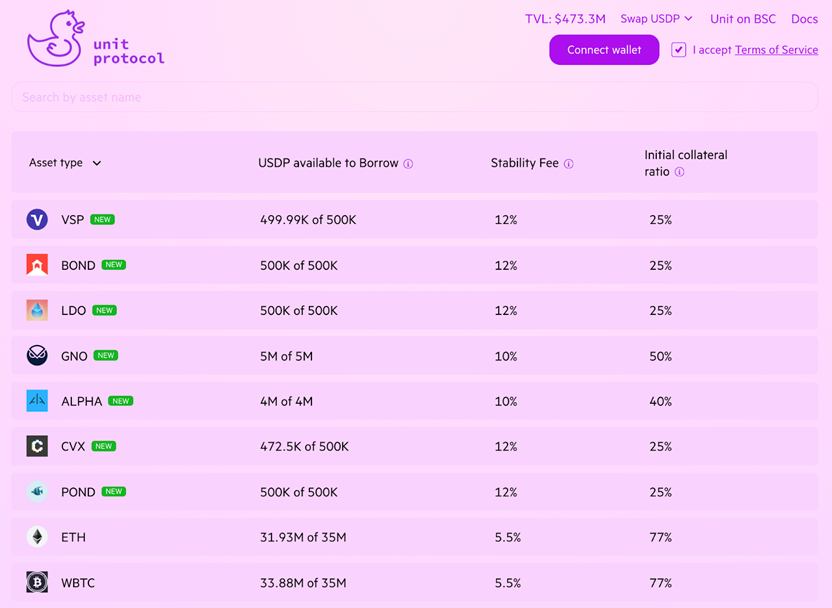Screen dimensions: 832x608
Task: Click the 5M of 5M value
Action: pyautogui.click(x=287, y=356)
